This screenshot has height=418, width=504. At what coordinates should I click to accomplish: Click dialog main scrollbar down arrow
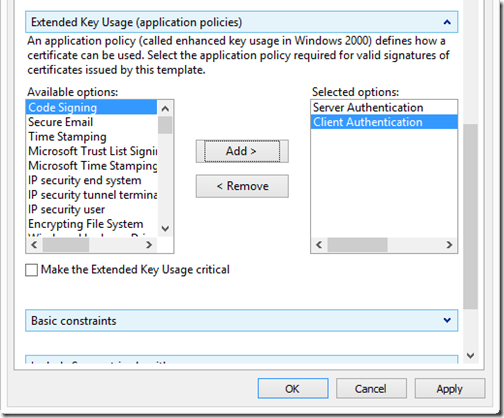[470, 355]
